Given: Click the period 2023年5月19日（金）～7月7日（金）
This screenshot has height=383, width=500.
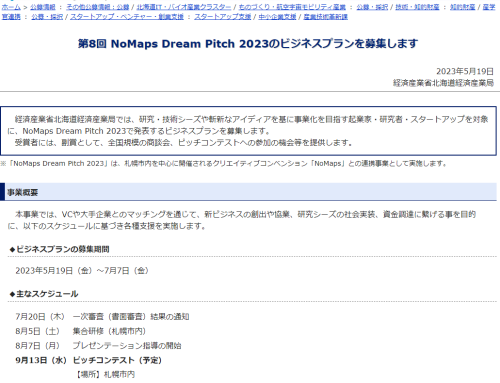Looking at the screenshot, I should point(82,270).
